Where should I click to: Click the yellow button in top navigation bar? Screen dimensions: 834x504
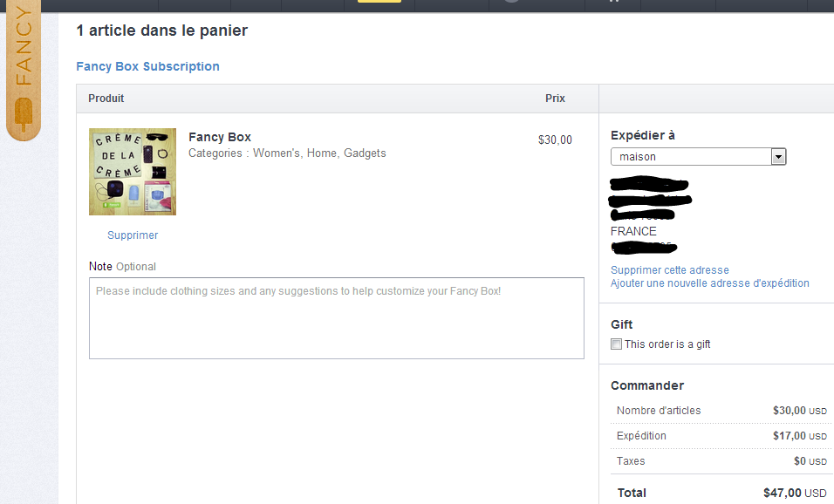379,1
